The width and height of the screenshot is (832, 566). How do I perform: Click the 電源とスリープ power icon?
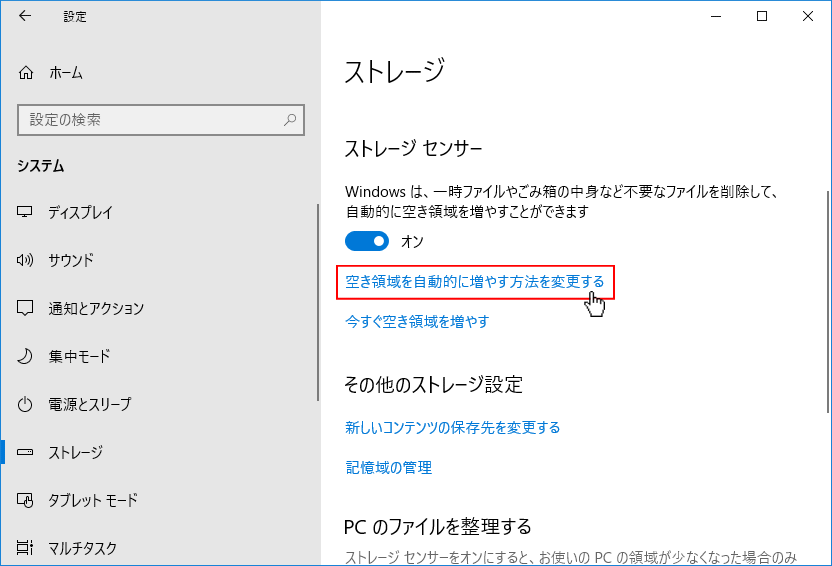pos(25,404)
